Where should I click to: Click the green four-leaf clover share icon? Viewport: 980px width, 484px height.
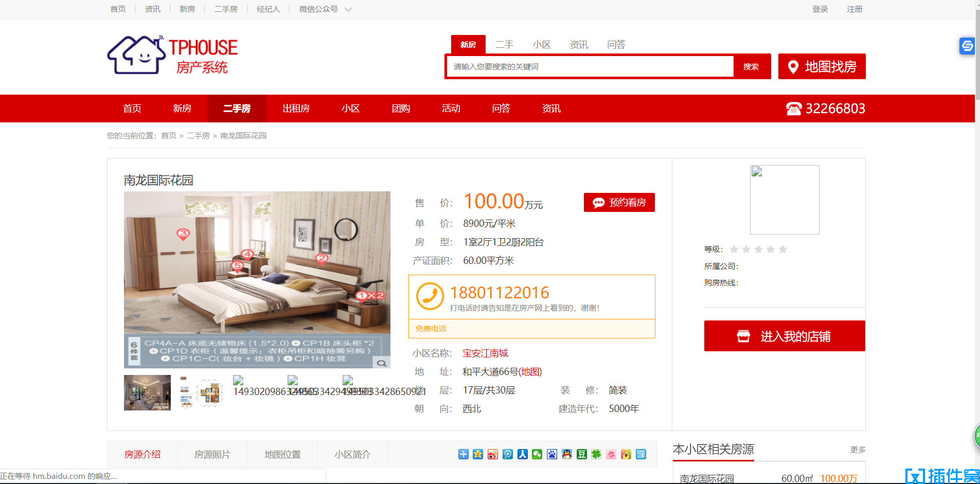click(596, 454)
